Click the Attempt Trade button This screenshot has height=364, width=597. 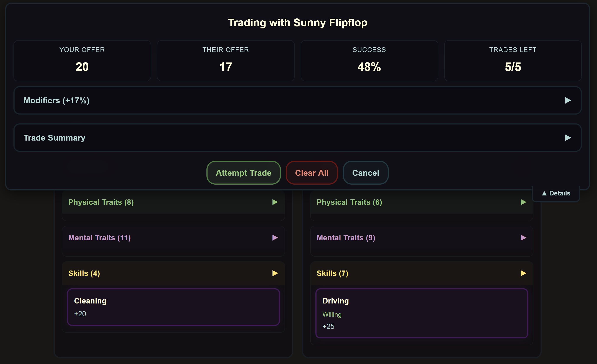[243, 173]
